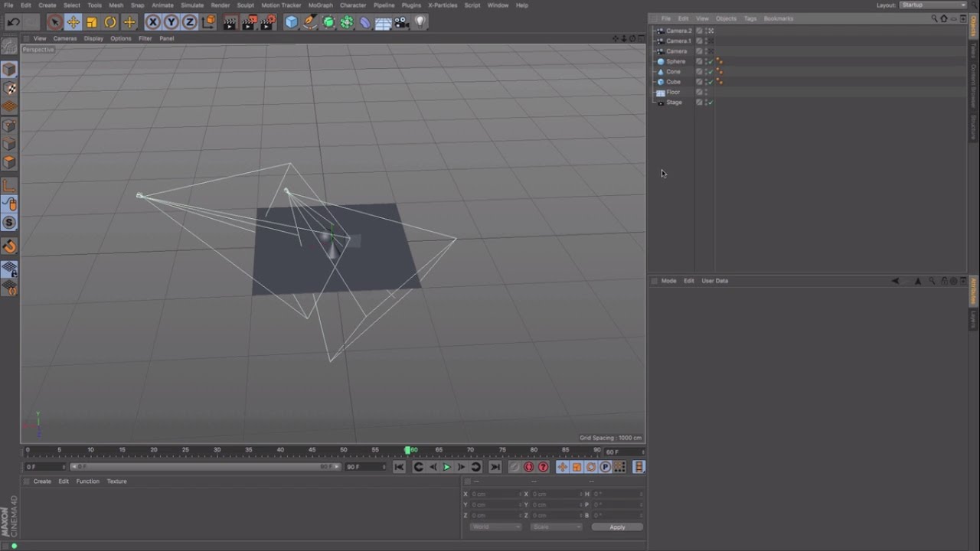Select the Cone object in Object Manager
Image resolution: width=980 pixels, height=551 pixels.
tap(673, 71)
